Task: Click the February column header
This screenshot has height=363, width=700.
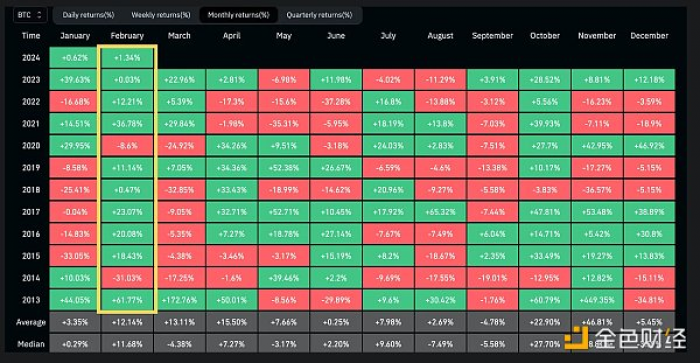Action: click(x=127, y=36)
